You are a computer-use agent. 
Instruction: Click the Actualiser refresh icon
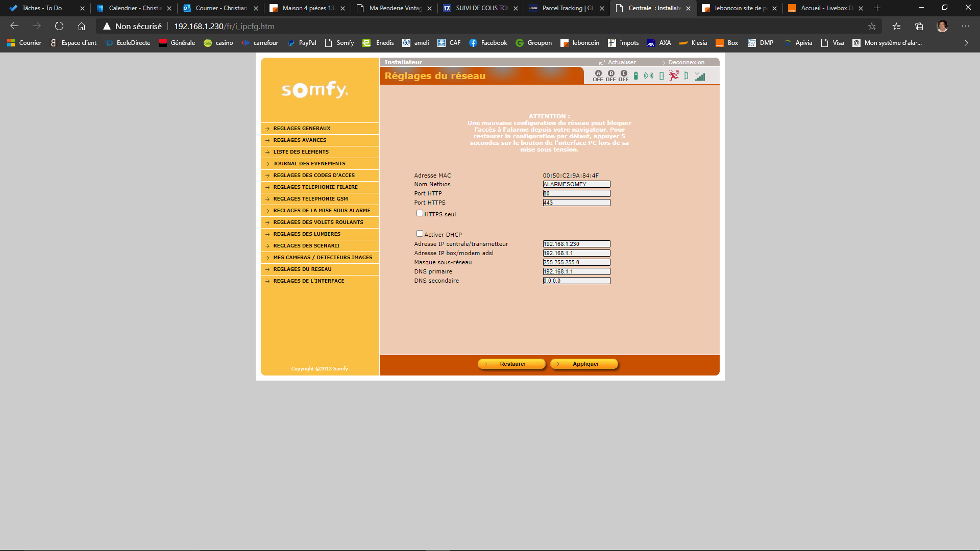pyautogui.click(x=602, y=62)
